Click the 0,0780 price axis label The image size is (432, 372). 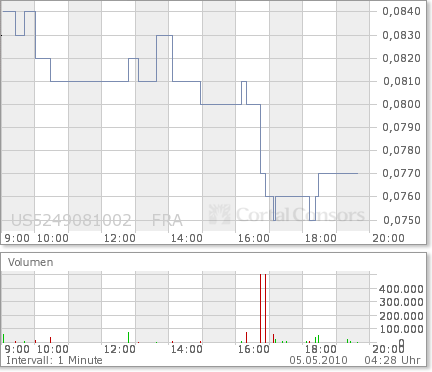click(401, 150)
